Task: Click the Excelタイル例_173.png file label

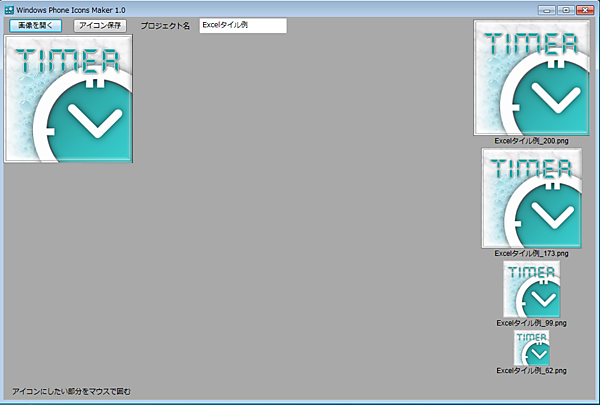Action: [531, 253]
